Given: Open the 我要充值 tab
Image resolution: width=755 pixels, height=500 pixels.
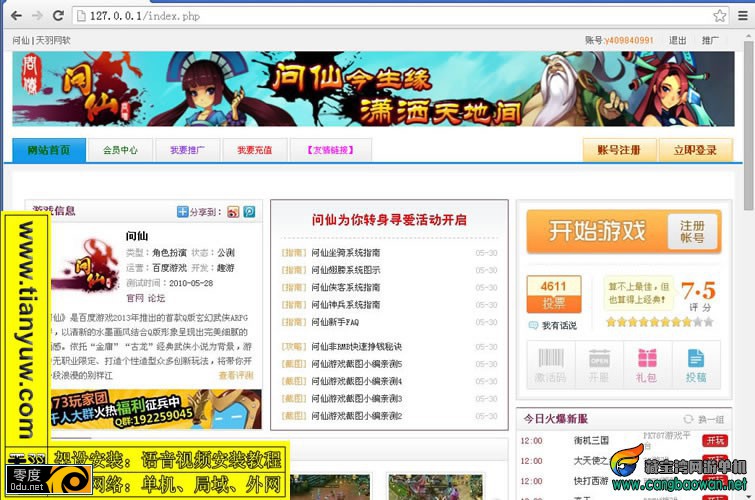Looking at the screenshot, I should [255, 150].
